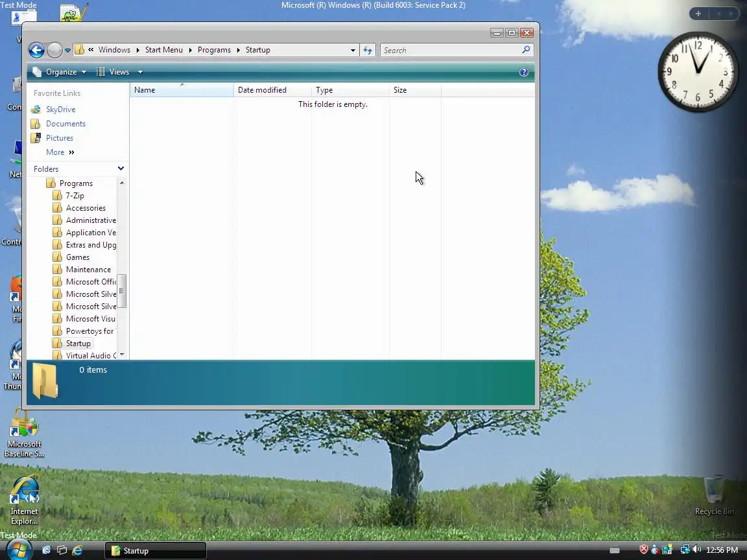Navigate to Start Menu in the breadcrumb
This screenshot has width=747, height=560.
[x=164, y=50]
